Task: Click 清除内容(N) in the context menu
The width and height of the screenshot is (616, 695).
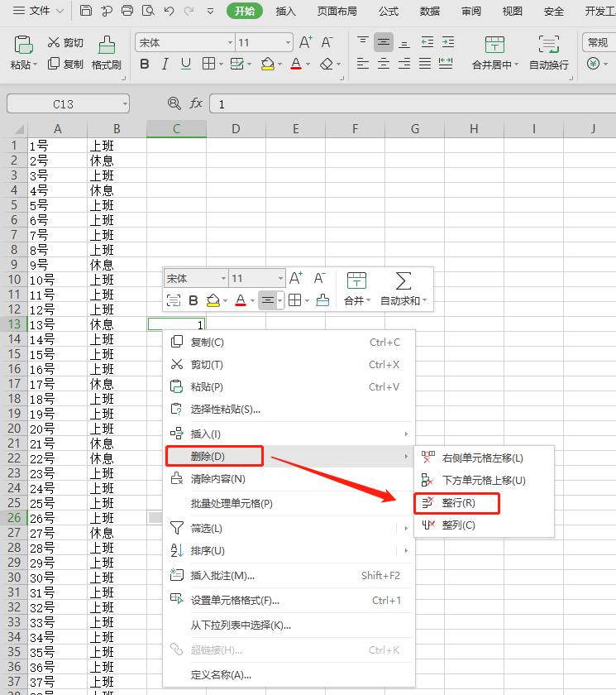Action: 217,478
